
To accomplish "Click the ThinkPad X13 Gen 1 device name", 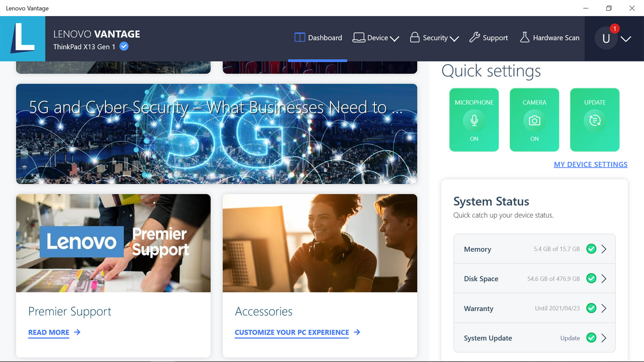I will 84,46.
